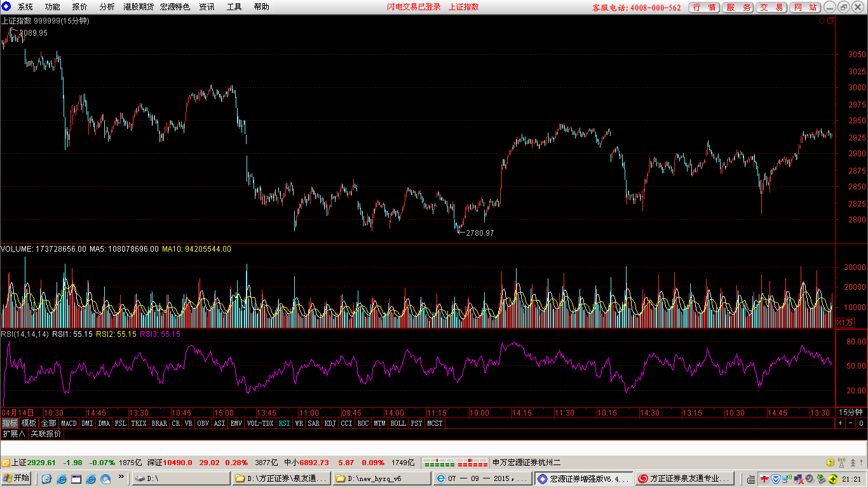Click the app logo icon in title bar
The width and height of the screenshot is (868, 488).
tap(6, 6)
